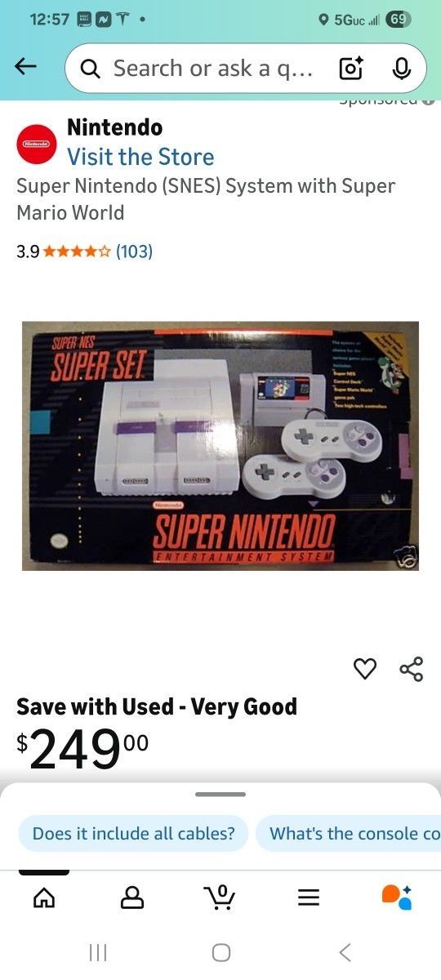Screen dimensions: 441x980
Task: Tap the back arrow icon
Action: (x=26, y=68)
